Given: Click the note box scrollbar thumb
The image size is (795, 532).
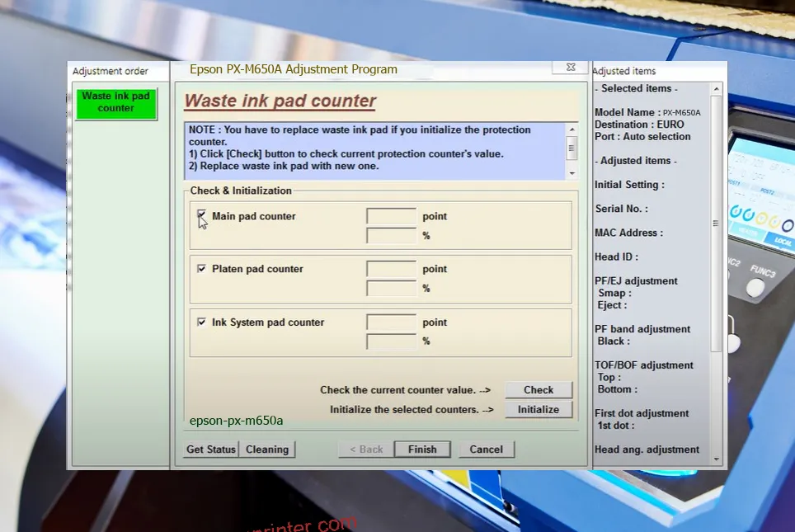Looking at the screenshot, I should [572, 148].
